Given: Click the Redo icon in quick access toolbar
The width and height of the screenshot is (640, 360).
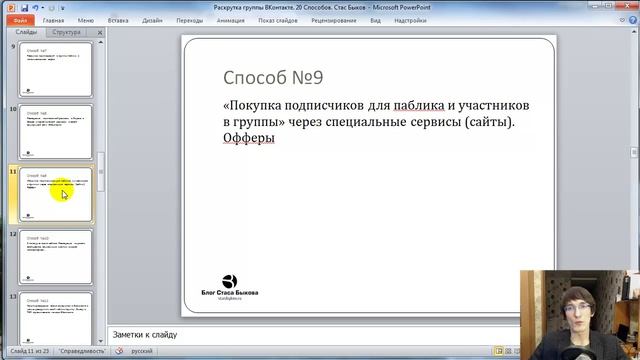Looking at the screenshot, I should coord(52,8).
